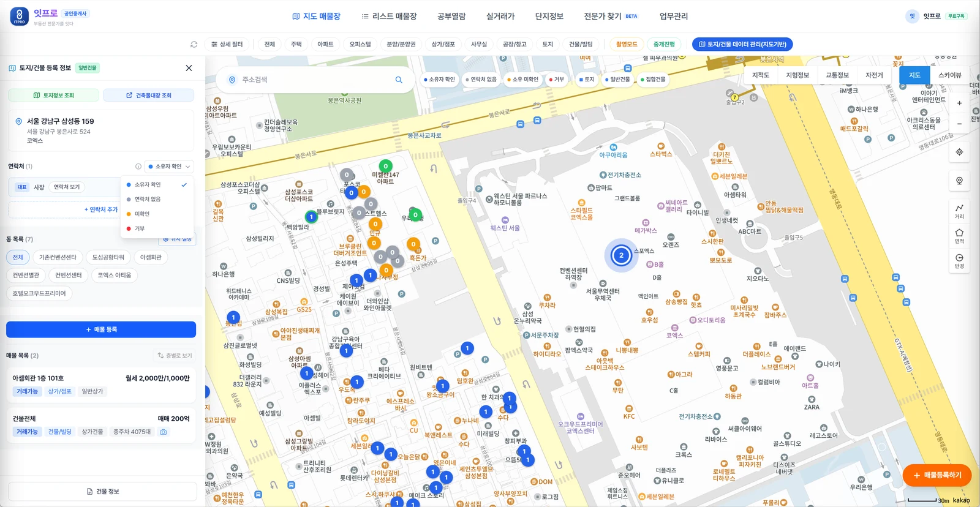Open the 지도 매물장 tab
980x507 pixels.
coord(316,17)
